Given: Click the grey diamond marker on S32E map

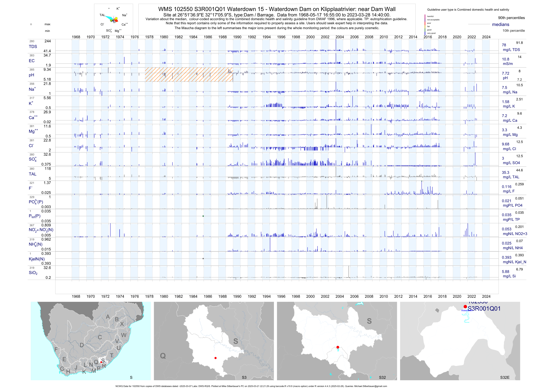Looking at the screenshot, I should click(437, 310).
